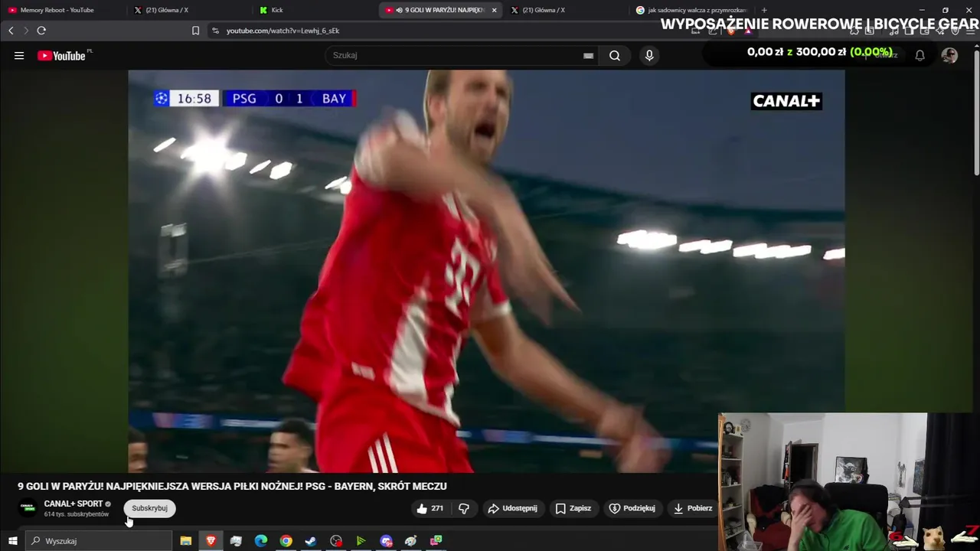Viewport: 980px width, 551px height.
Task: Launch Microsoft Edge from the taskbar
Action: [261, 541]
